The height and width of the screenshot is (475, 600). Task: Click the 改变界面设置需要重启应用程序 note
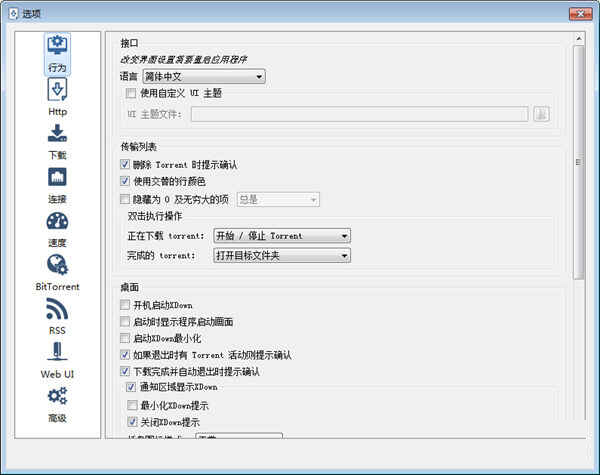tap(184, 60)
